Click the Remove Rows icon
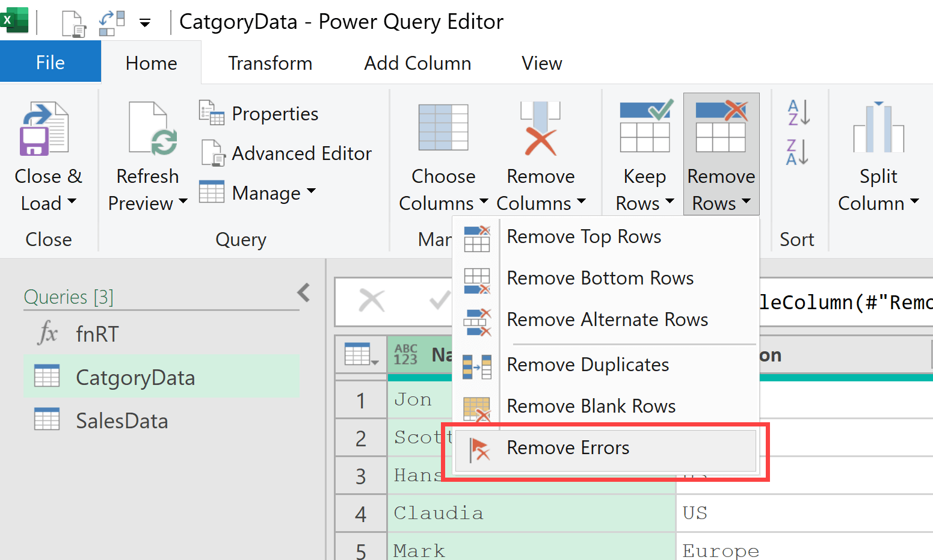Screen dimensions: 933x560 point(721,126)
